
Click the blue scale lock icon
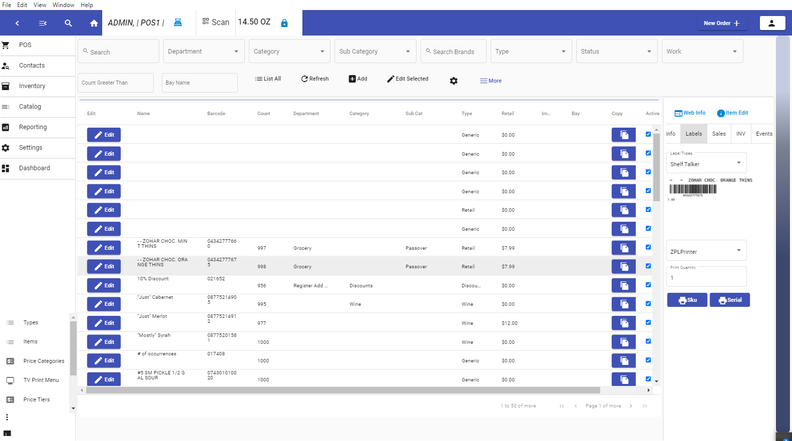pyautogui.click(x=284, y=23)
